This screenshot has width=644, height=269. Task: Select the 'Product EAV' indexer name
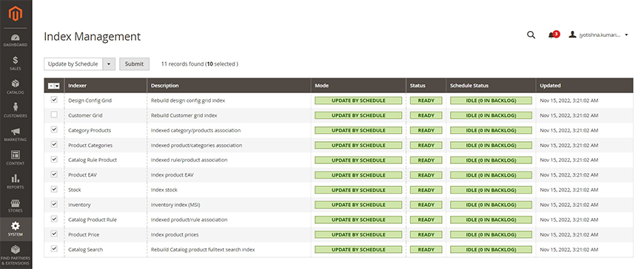[83, 175]
